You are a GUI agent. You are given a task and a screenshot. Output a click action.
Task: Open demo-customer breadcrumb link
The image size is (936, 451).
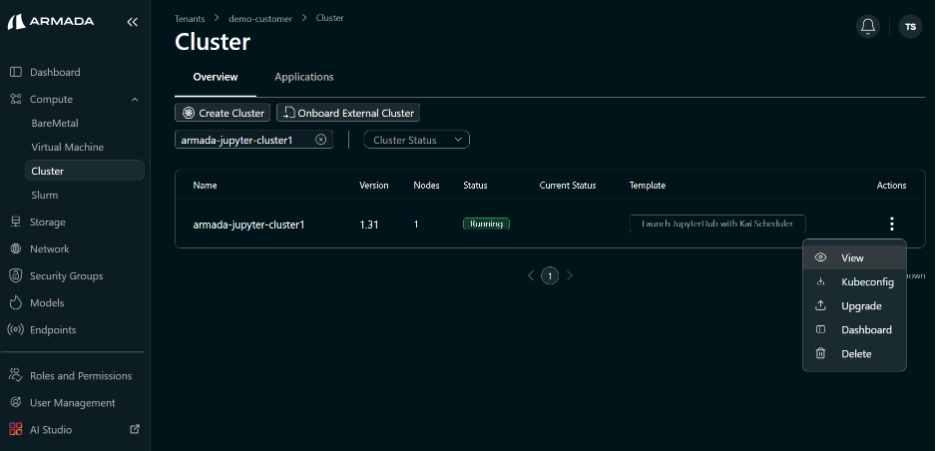pyautogui.click(x=260, y=18)
